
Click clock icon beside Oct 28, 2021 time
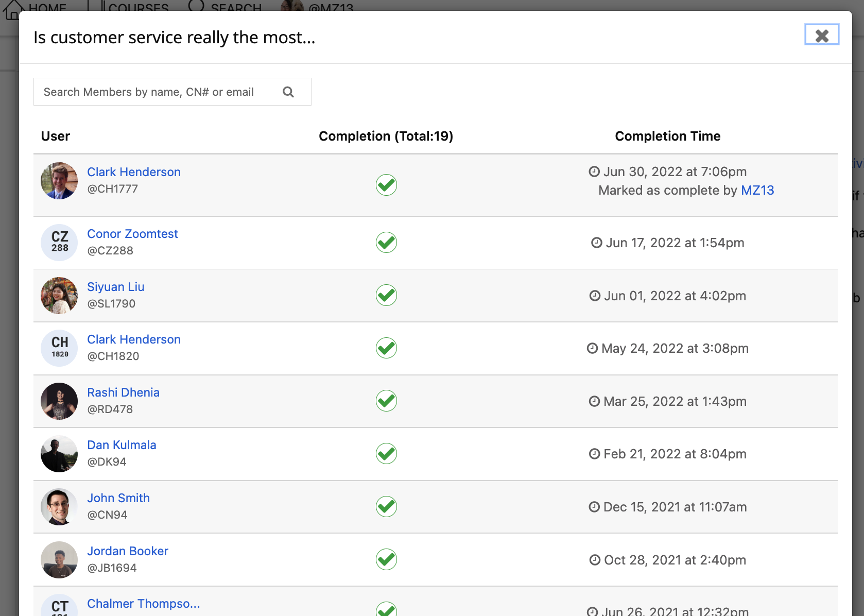pos(595,560)
